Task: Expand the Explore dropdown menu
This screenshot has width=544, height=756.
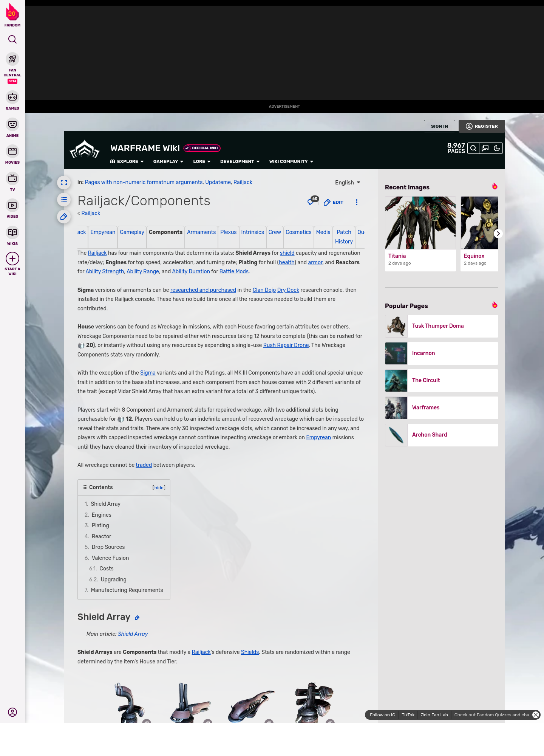Action: [127, 161]
